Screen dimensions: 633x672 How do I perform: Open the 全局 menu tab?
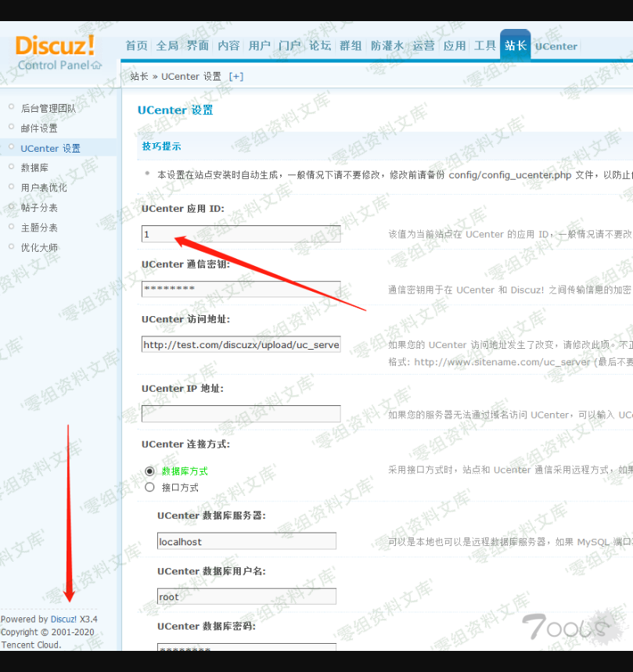[167, 46]
